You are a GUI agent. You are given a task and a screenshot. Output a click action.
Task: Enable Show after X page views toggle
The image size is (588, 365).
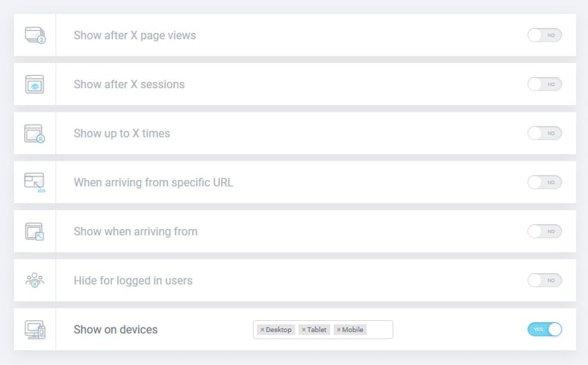[545, 35]
